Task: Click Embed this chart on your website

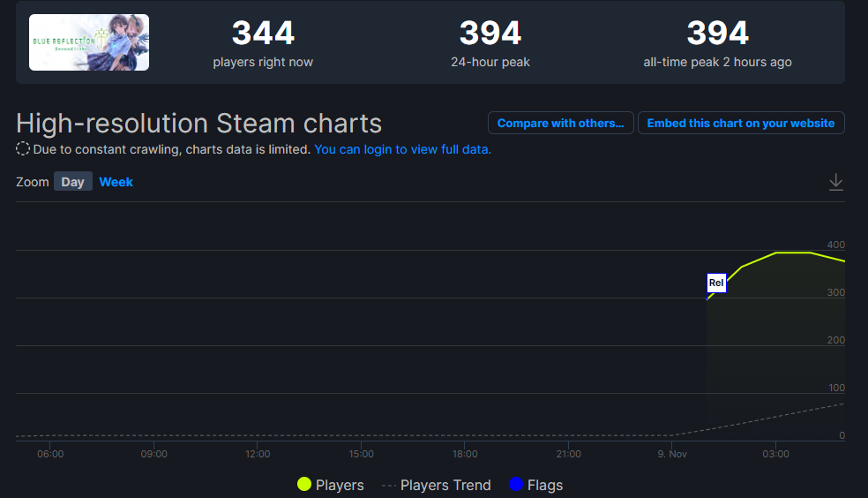Action: [741, 123]
